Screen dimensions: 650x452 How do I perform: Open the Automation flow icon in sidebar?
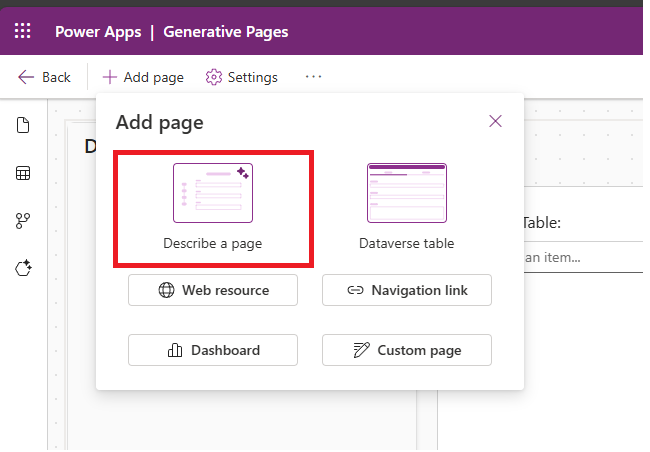coord(23,221)
